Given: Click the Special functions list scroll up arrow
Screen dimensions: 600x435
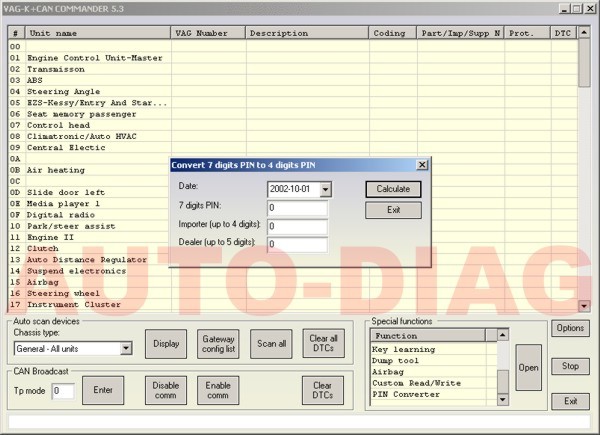Looking at the screenshot, I should (502, 335).
